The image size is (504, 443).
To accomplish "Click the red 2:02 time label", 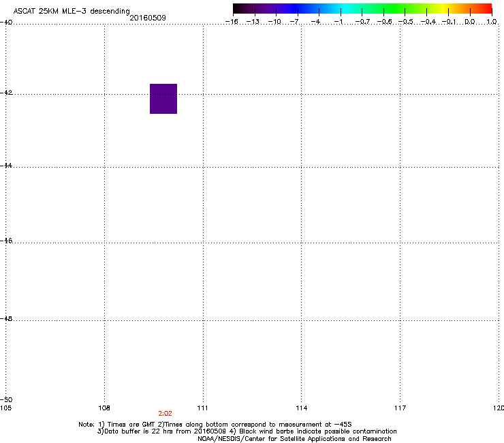I will (165, 414).
